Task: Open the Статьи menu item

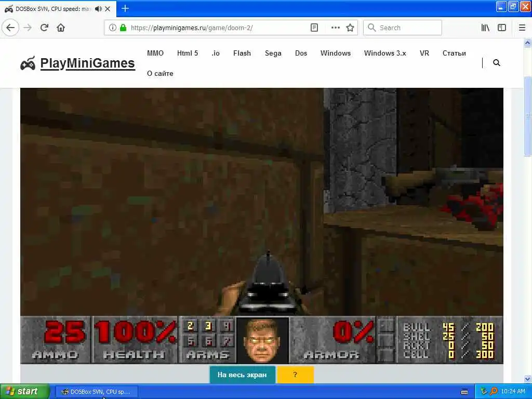Action: 454,53
